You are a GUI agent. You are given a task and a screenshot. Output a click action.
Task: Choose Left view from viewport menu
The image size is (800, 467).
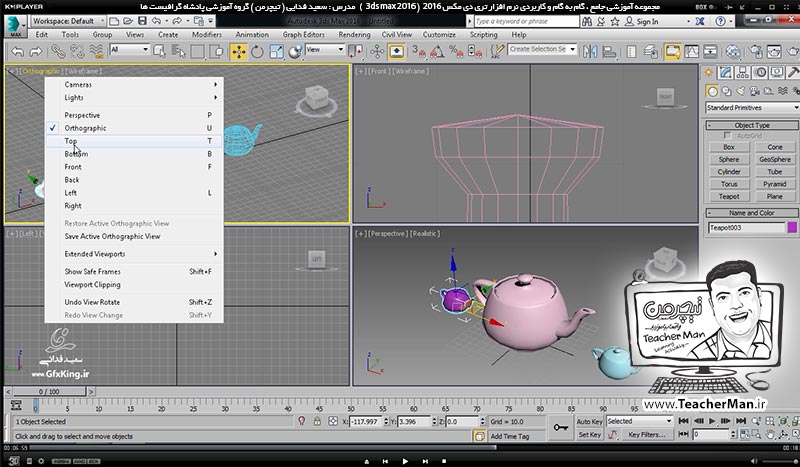point(135,193)
